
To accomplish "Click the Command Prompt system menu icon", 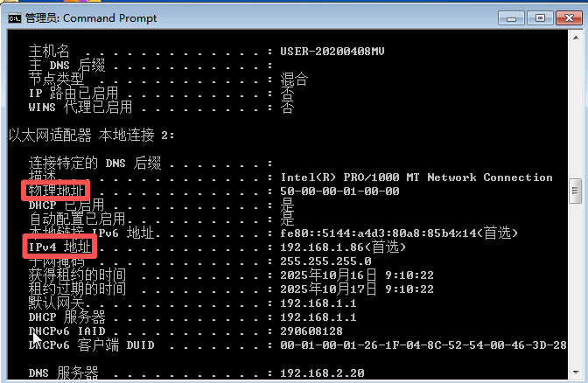I will tap(15, 17).
